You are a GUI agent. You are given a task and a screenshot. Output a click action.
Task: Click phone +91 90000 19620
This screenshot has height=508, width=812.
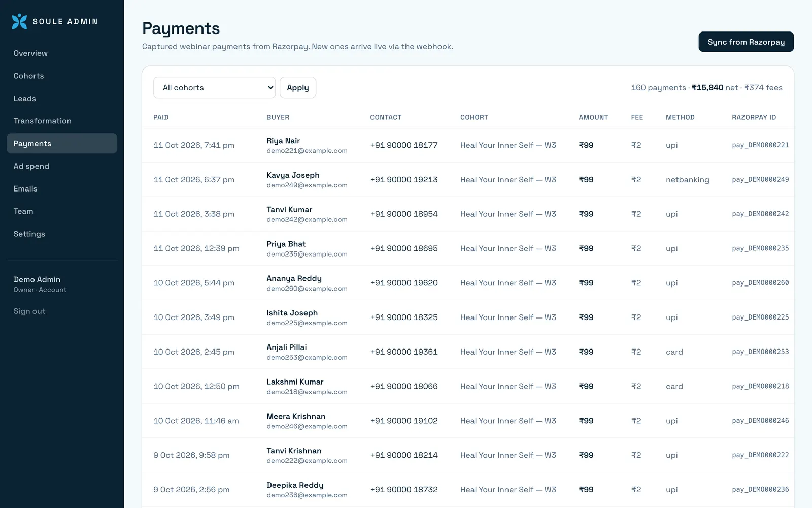404,283
